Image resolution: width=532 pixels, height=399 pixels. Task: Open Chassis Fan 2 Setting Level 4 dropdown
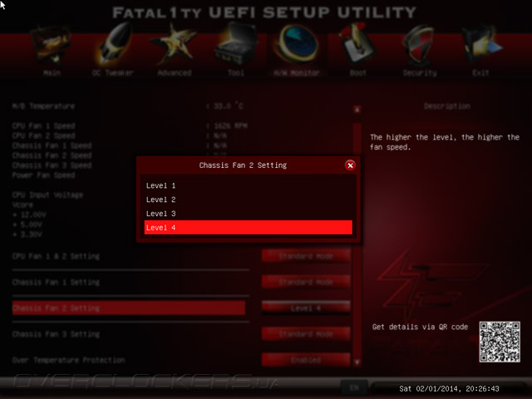[x=306, y=308]
